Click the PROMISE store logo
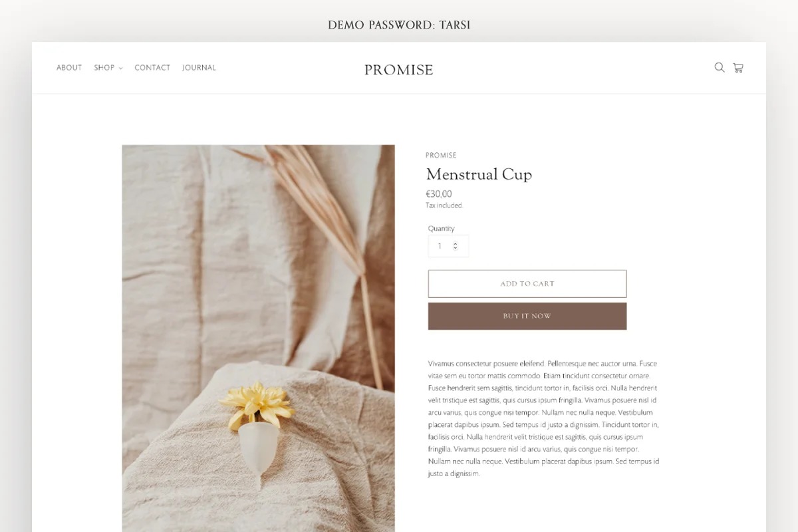Image resolution: width=798 pixels, height=532 pixels. click(x=398, y=70)
